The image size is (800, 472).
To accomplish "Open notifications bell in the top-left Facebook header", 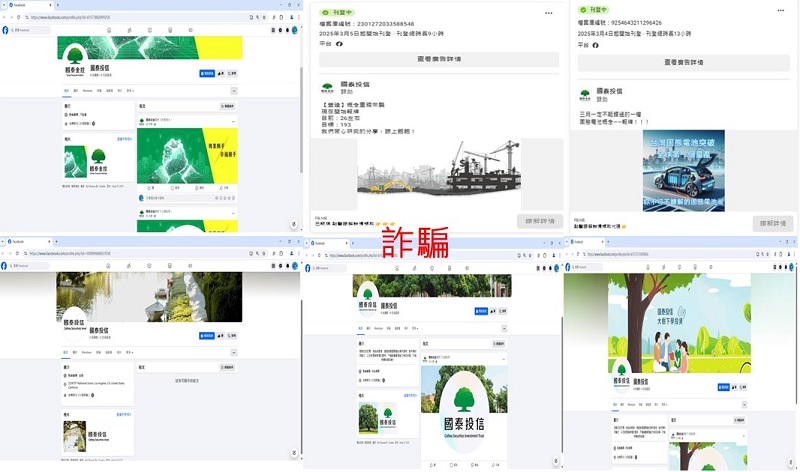I will pos(287,30).
